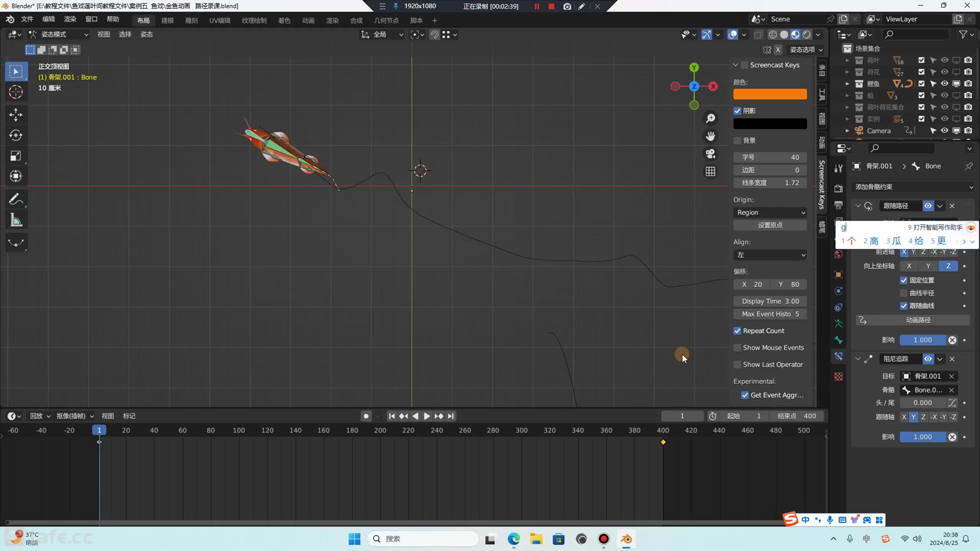980x551 pixels.
Task: Select Z for 向上坐标轴
Action: click(948, 266)
